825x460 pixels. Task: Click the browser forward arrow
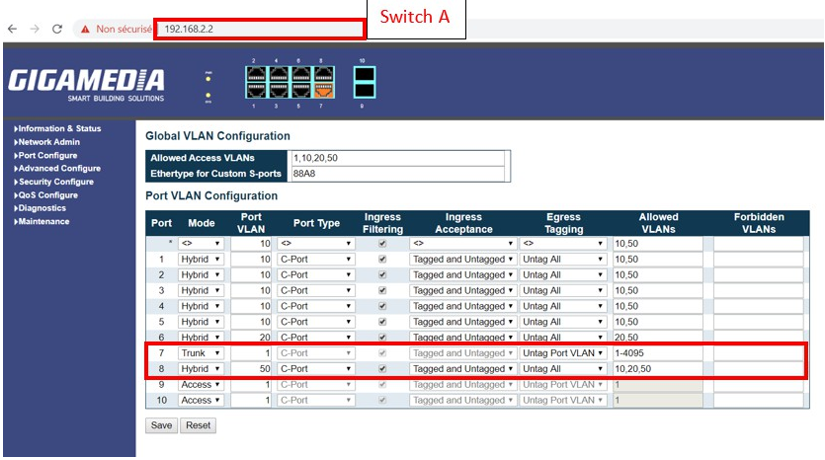[35, 29]
